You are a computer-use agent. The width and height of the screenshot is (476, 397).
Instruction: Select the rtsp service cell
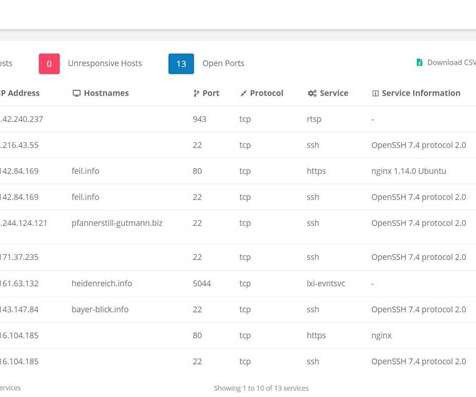(314, 119)
